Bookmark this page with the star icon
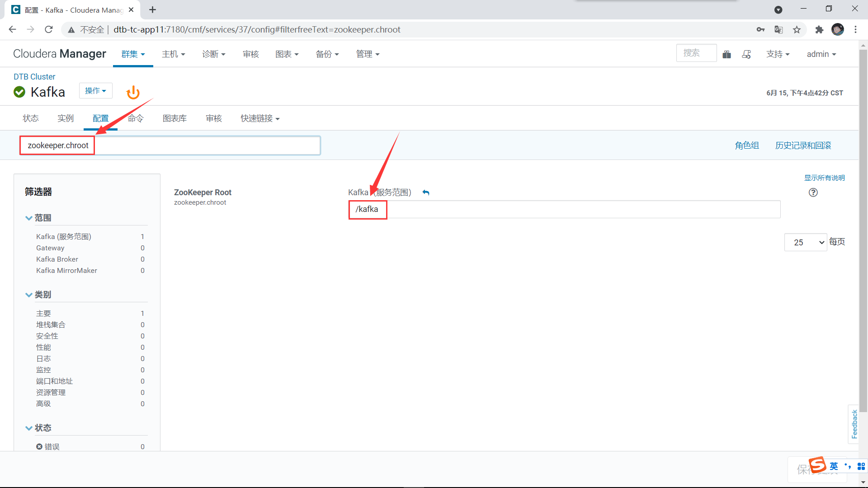Image resolution: width=868 pixels, height=488 pixels. point(797,29)
